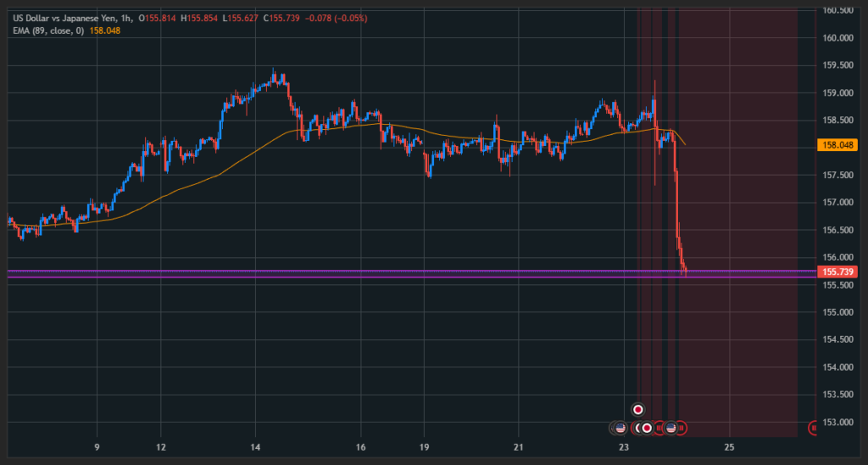Click the red event icon at the far right edge

pyautogui.click(x=813, y=428)
